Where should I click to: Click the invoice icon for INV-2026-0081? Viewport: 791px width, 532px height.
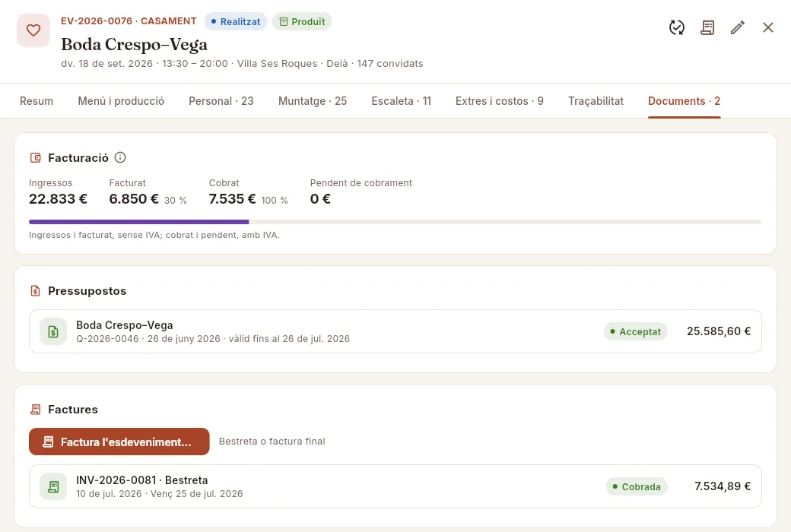click(x=53, y=486)
